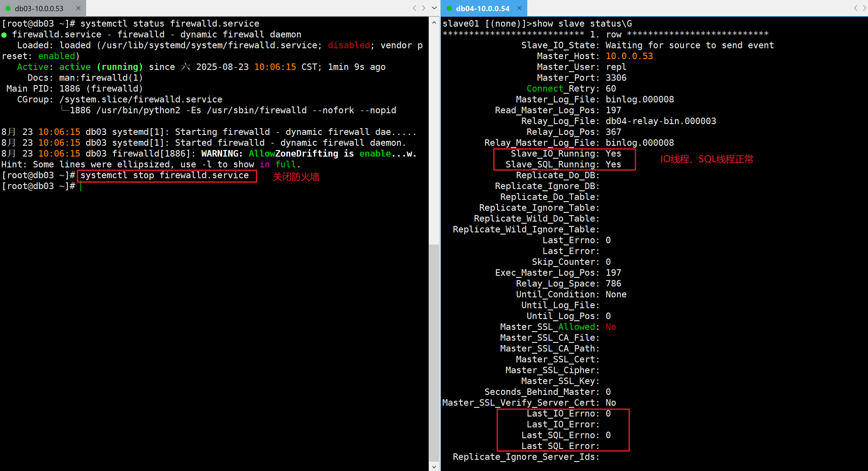Click the 'Slave_IO_Running: Yes' line

(x=566, y=153)
